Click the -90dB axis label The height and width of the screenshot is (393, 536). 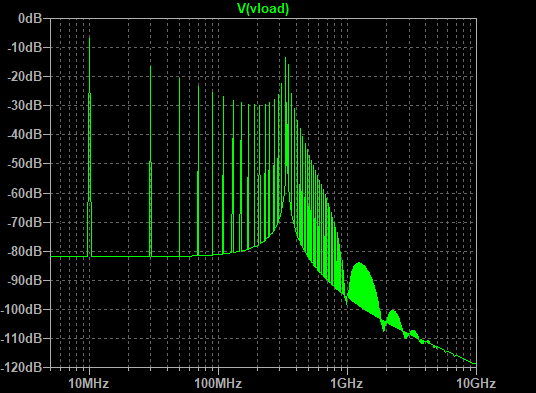click(25, 280)
